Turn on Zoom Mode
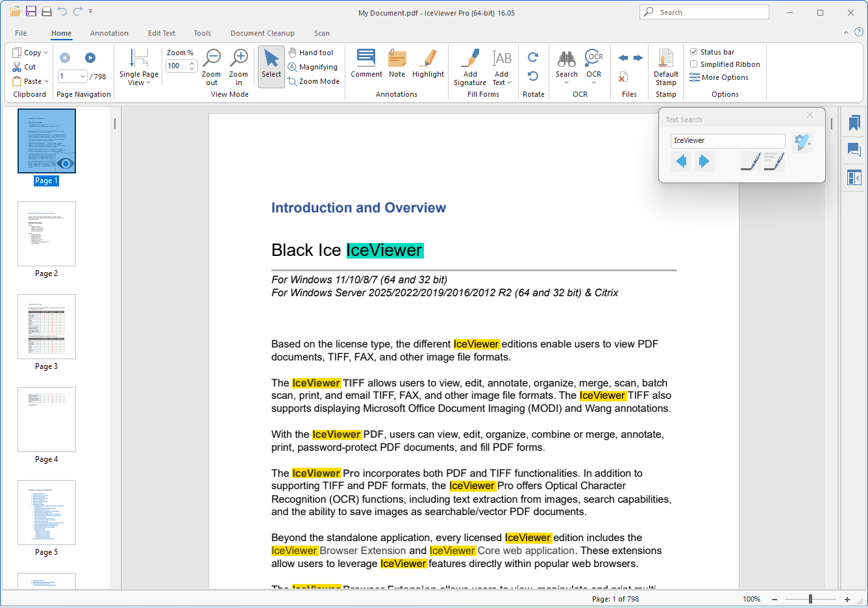Screen dimensions: 868x608 (x=314, y=81)
